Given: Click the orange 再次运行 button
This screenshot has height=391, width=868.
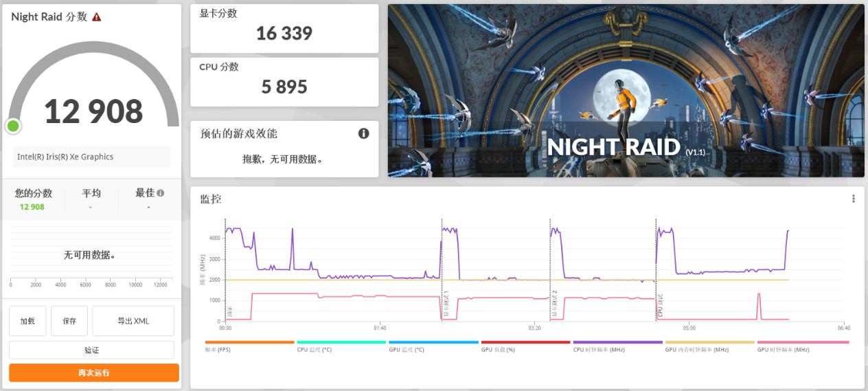Looking at the screenshot, I should (x=94, y=373).
